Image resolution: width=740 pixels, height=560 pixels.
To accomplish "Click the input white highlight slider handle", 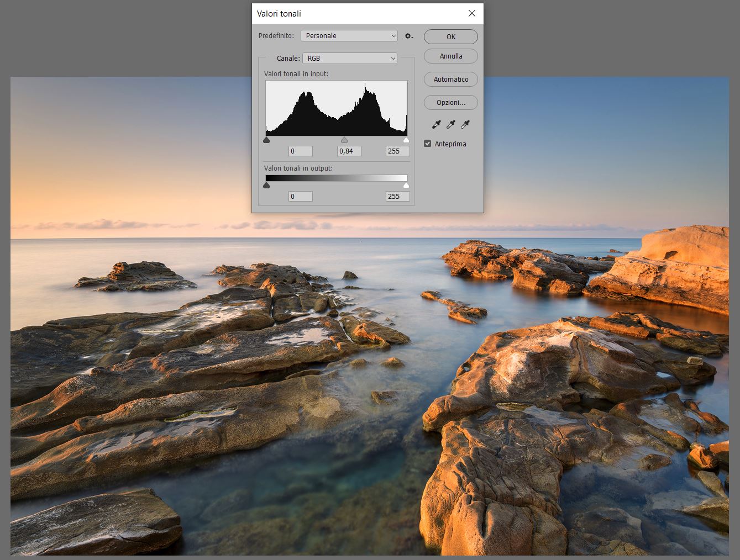I will coord(406,140).
